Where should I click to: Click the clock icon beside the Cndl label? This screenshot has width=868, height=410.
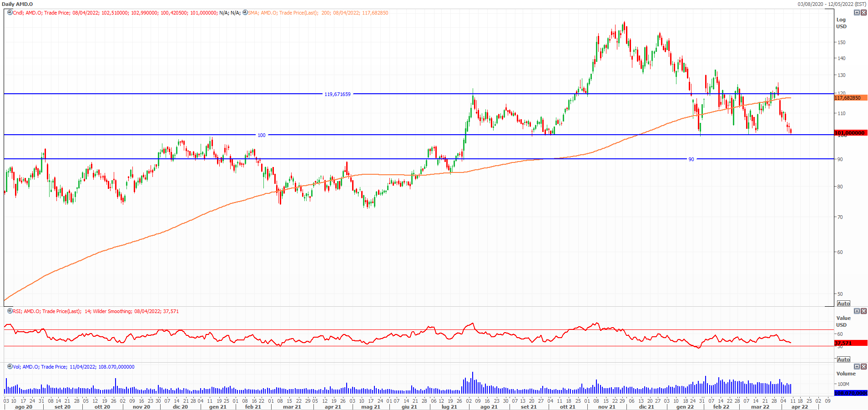(x=10, y=13)
